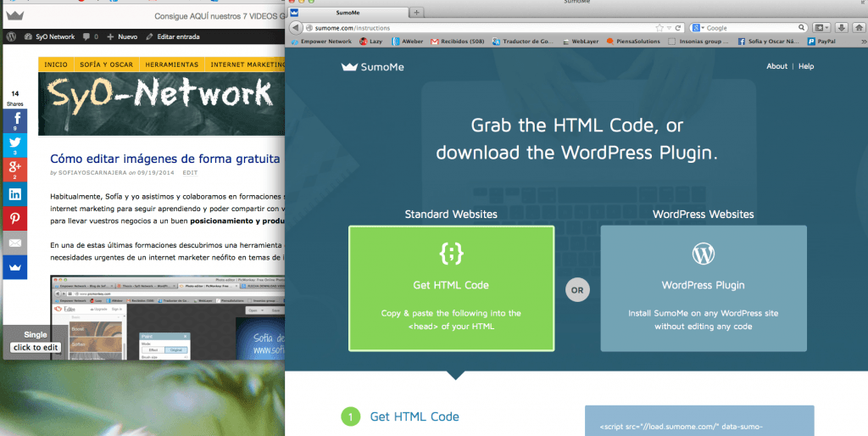
Task: Click the SumoMe logo on the page
Action: tap(373, 67)
